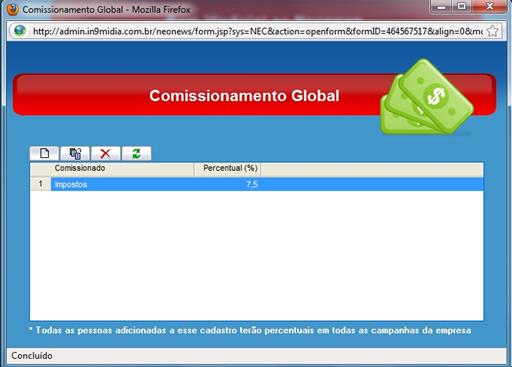
Task: Click row number 1 selector
Action: pyautogui.click(x=40, y=184)
